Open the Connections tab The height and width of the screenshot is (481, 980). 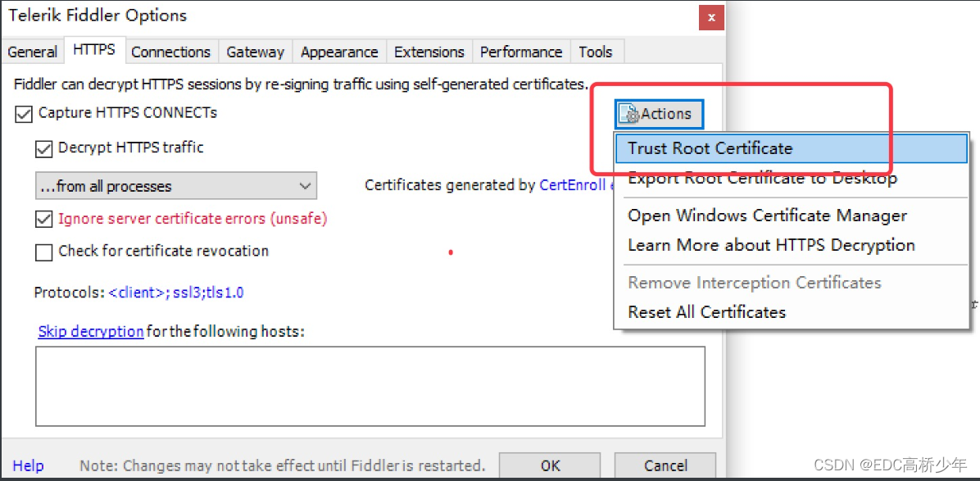tap(170, 52)
